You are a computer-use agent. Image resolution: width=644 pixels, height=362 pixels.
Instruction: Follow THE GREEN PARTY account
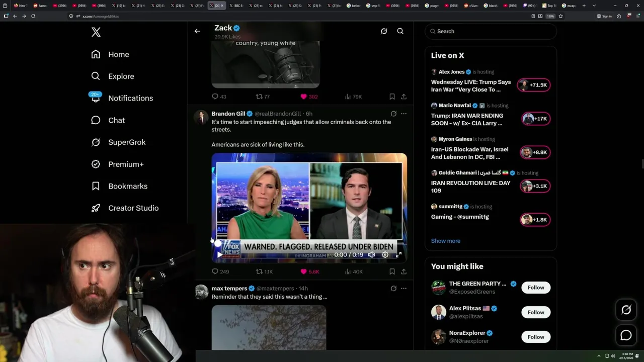[536, 288]
